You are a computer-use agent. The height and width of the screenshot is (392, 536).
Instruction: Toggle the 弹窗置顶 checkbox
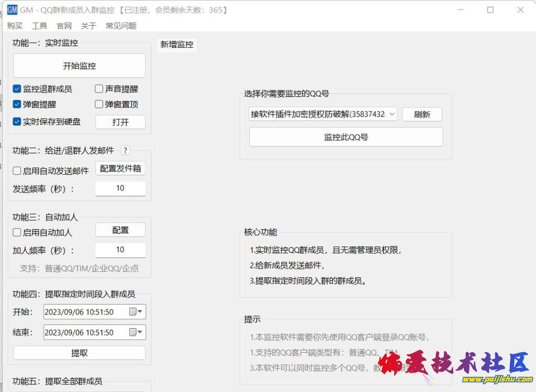(x=99, y=104)
